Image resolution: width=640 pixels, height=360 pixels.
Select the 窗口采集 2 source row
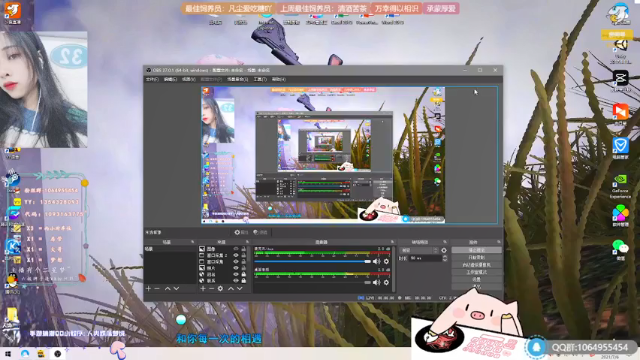point(224,255)
